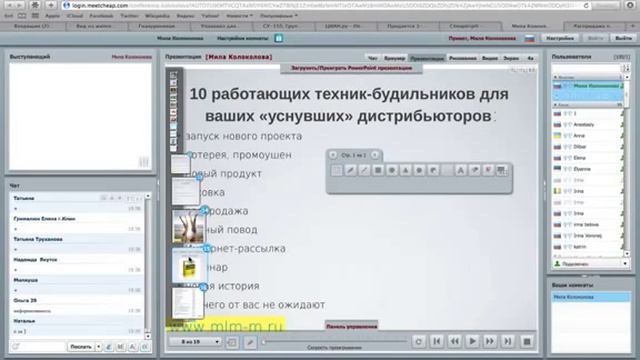This screenshot has height=360, width=640.
Task: Select the filled rectangle shape tool
Action: click(378, 170)
